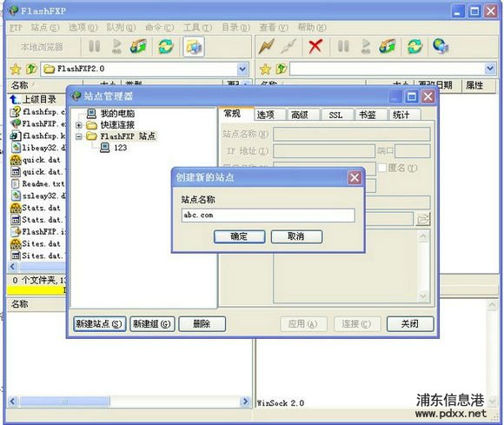Open the right pane path dropdown
This screenshot has width=504, height=425.
pyautogui.click(x=490, y=69)
